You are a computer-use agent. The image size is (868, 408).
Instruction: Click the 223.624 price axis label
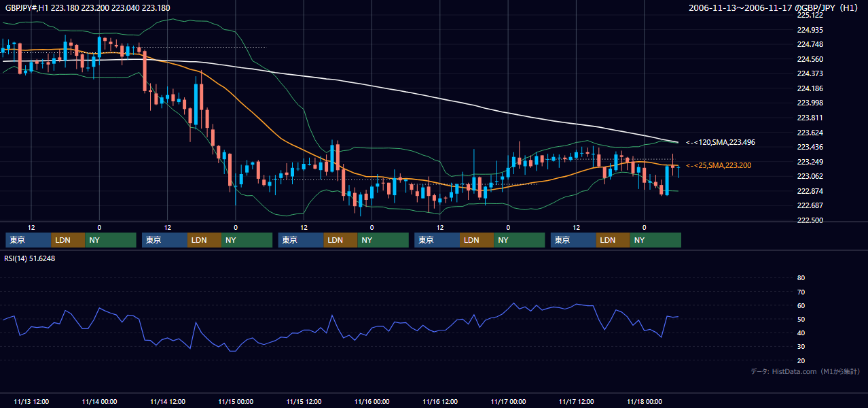pyautogui.click(x=810, y=133)
